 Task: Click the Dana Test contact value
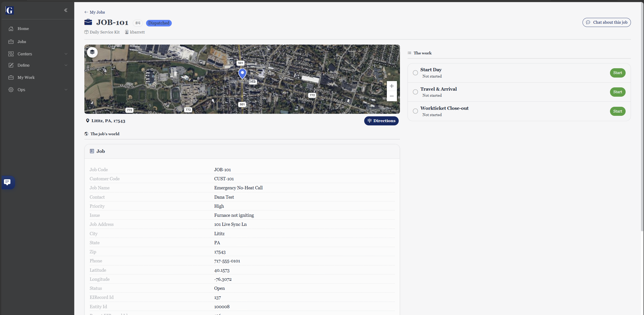click(224, 197)
